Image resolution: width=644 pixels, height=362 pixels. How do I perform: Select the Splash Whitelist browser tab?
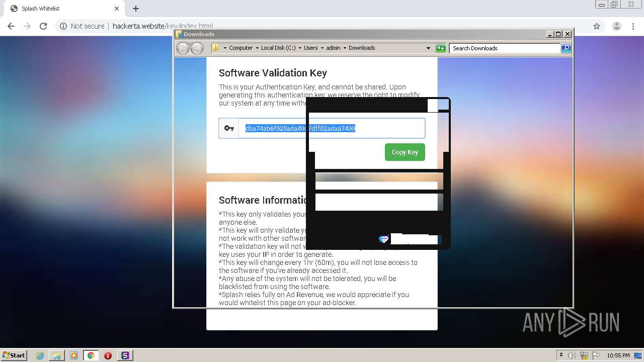pos(63,9)
